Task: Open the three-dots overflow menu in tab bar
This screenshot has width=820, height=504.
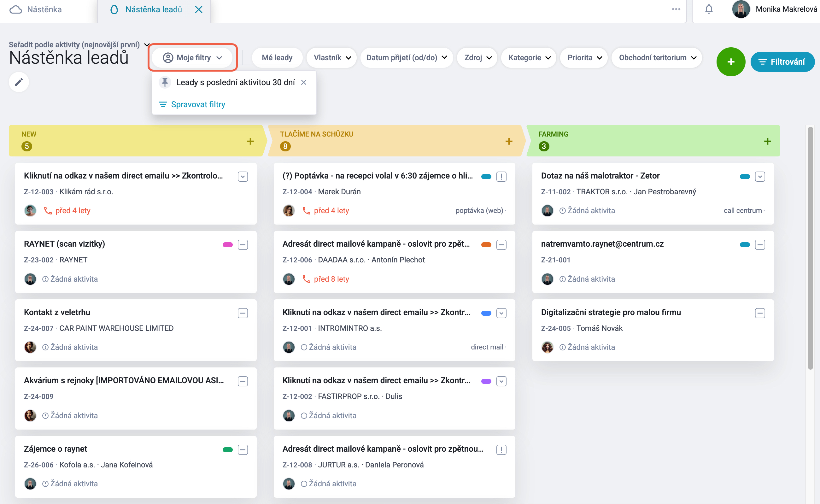Action: pyautogui.click(x=676, y=9)
